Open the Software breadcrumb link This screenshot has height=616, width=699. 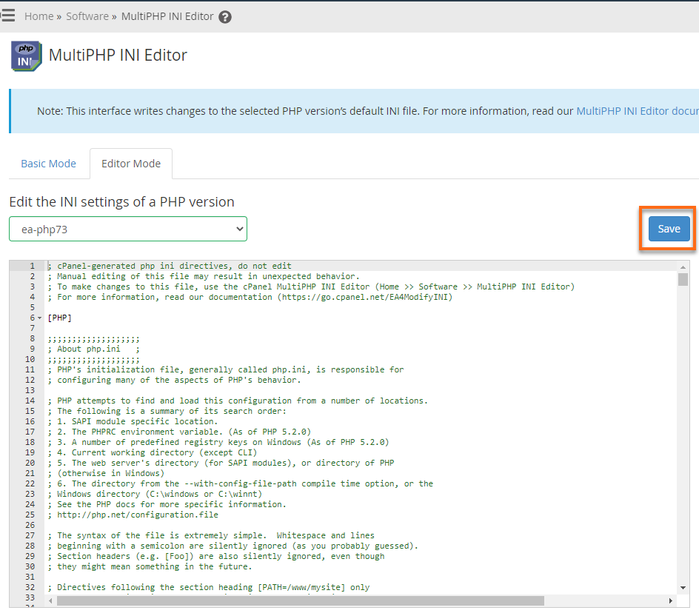pos(87,16)
